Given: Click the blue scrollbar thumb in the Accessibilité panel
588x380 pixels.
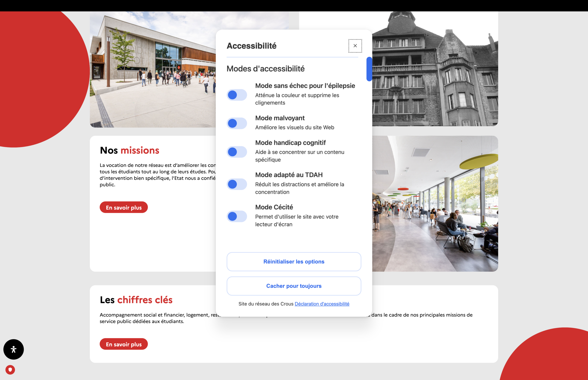Looking at the screenshot, I should click(369, 69).
